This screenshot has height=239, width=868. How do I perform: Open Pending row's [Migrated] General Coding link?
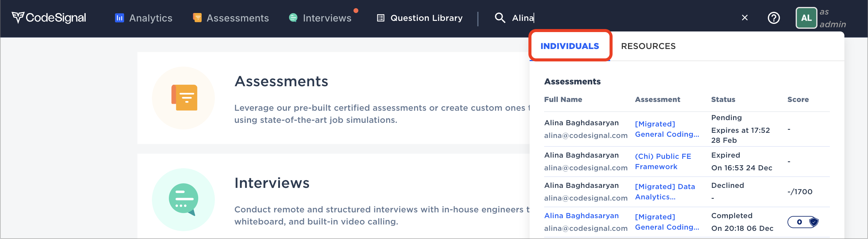pyautogui.click(x=667, y=129)
